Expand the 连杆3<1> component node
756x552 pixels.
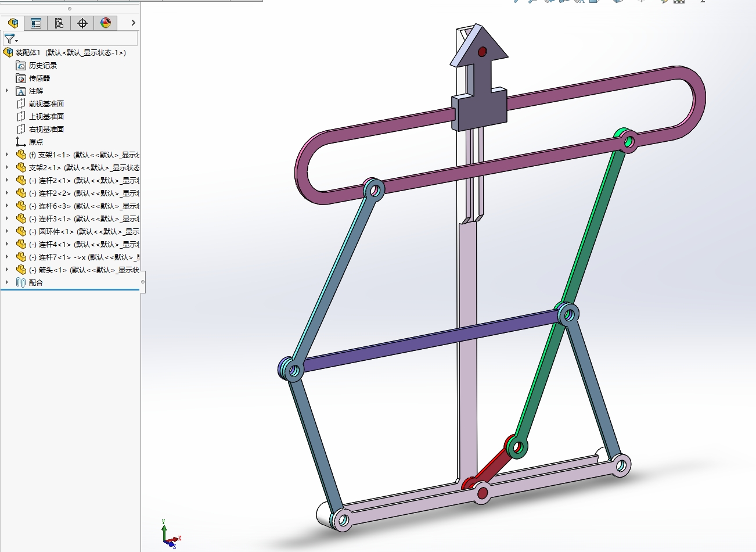(7, 218)
